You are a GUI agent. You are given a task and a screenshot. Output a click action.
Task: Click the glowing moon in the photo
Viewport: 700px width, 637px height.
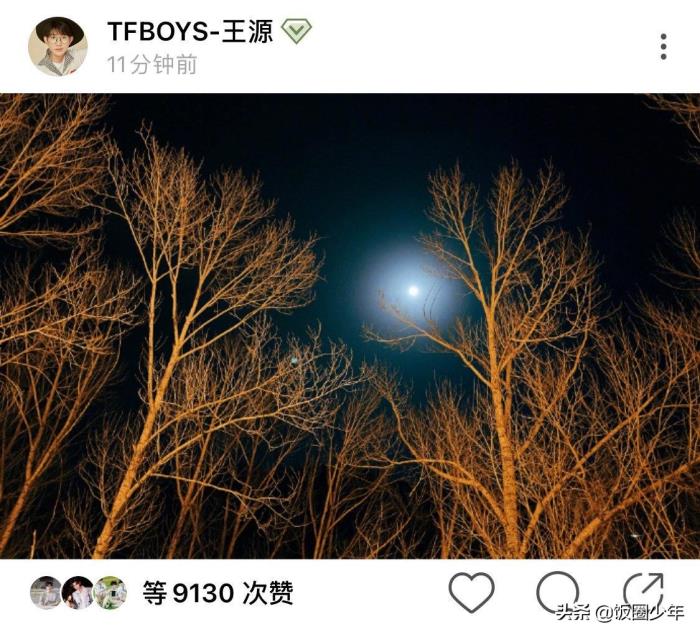pyautogui.click(x=413, y=291)
